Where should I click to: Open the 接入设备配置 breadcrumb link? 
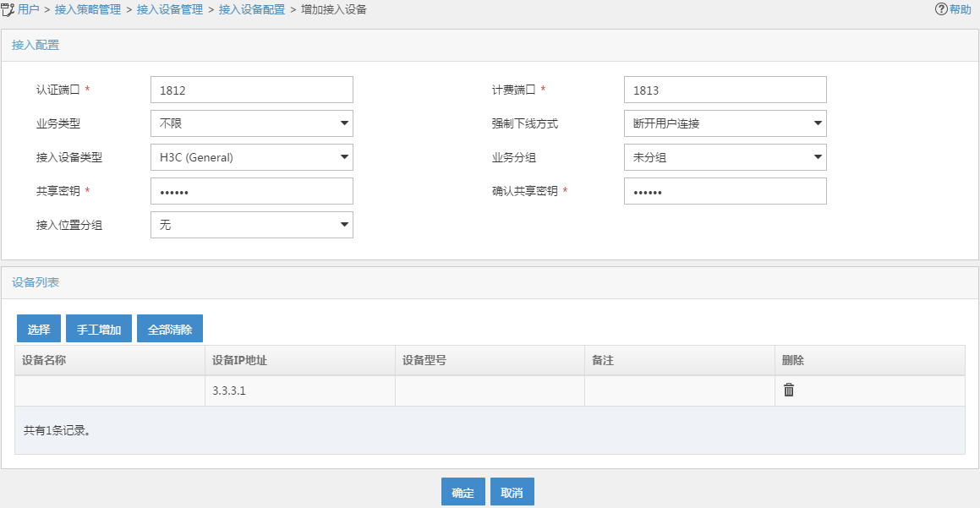(x=252, y=9)
